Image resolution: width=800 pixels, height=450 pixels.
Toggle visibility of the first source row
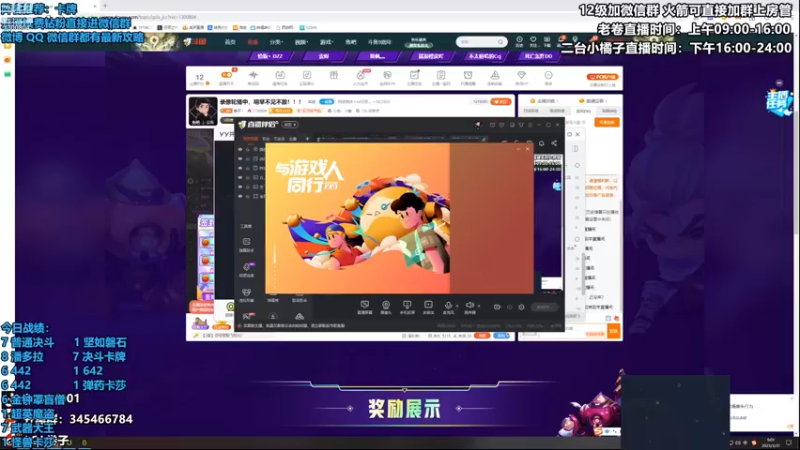[240, 149]
